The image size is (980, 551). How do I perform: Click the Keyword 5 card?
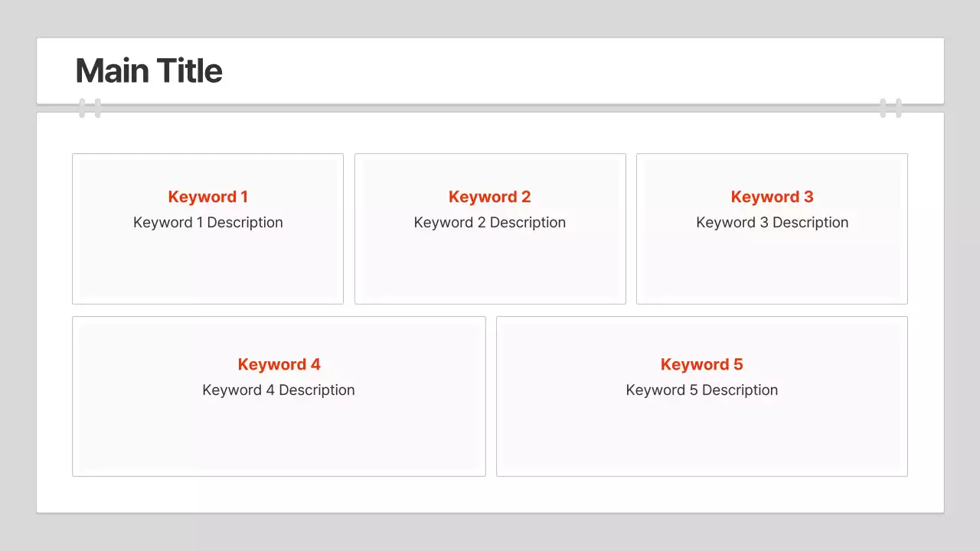tap(701, 436)
